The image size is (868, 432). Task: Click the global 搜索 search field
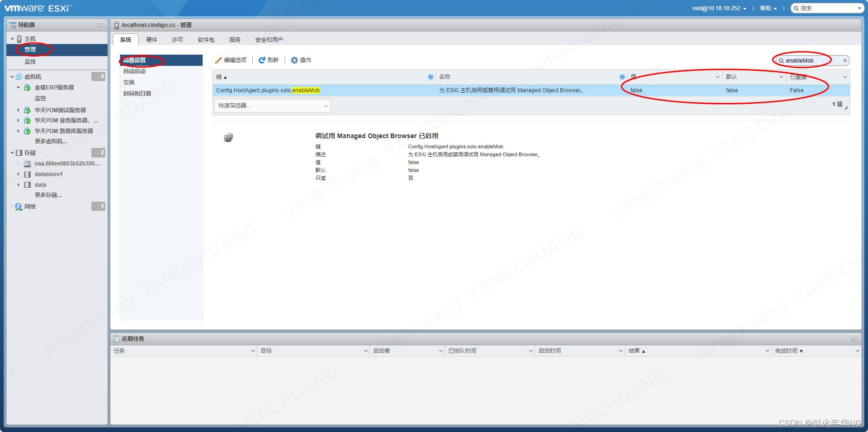828,8
